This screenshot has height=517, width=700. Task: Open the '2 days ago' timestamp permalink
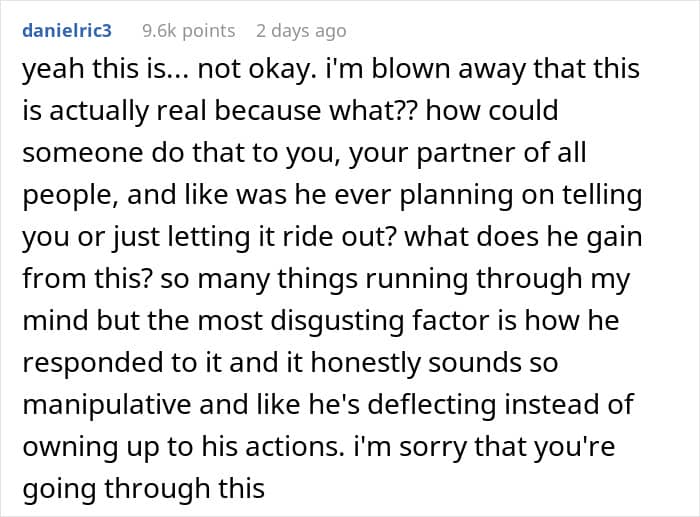301,31
